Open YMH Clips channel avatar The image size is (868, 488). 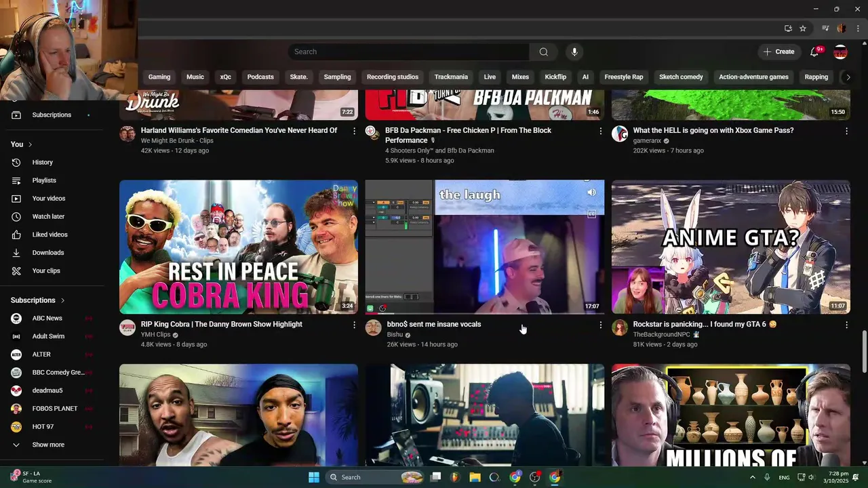(127, 328)
